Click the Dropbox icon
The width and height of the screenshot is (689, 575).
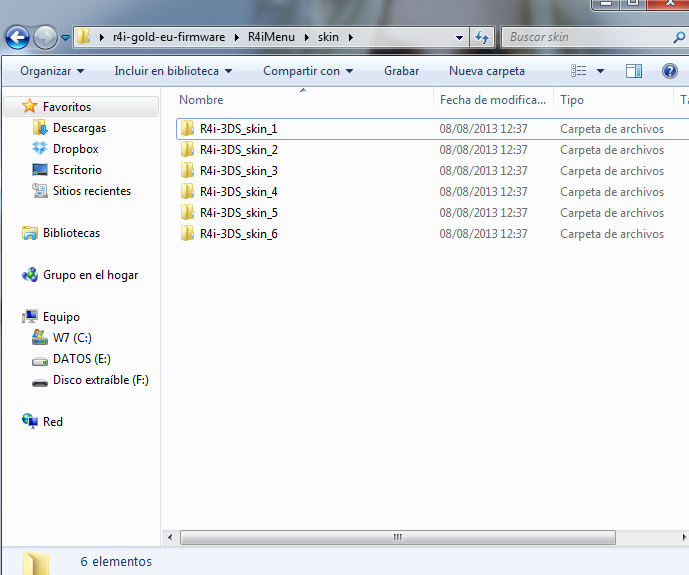click(x=40, y=148)
